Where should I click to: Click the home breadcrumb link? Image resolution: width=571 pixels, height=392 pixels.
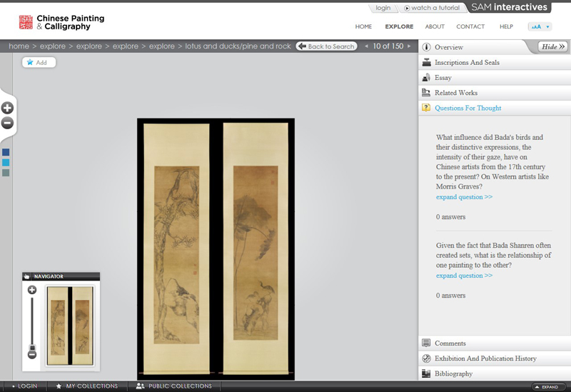click(x=19, y=46)
